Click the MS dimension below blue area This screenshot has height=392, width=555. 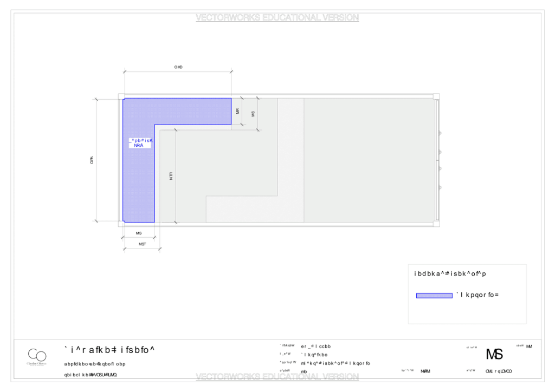tap(139, 233)
